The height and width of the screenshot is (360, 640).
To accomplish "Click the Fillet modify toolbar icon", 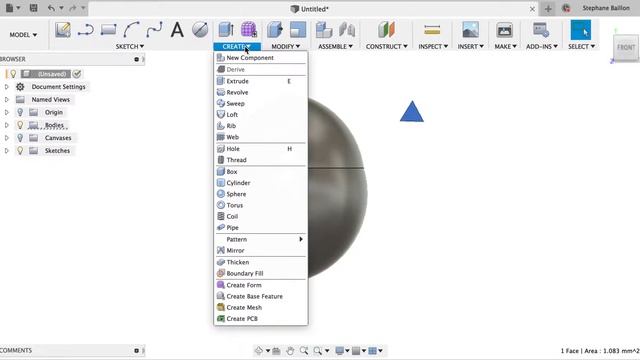I will [298, 30].
